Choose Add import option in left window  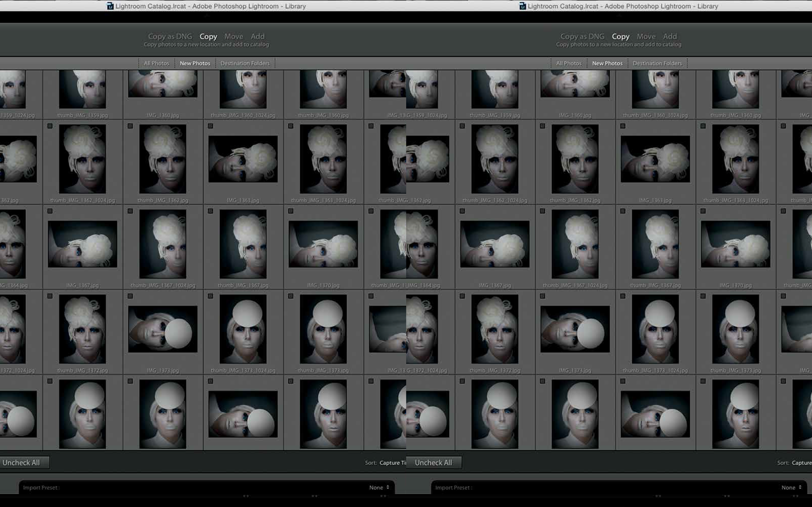(x=258, y=36)
